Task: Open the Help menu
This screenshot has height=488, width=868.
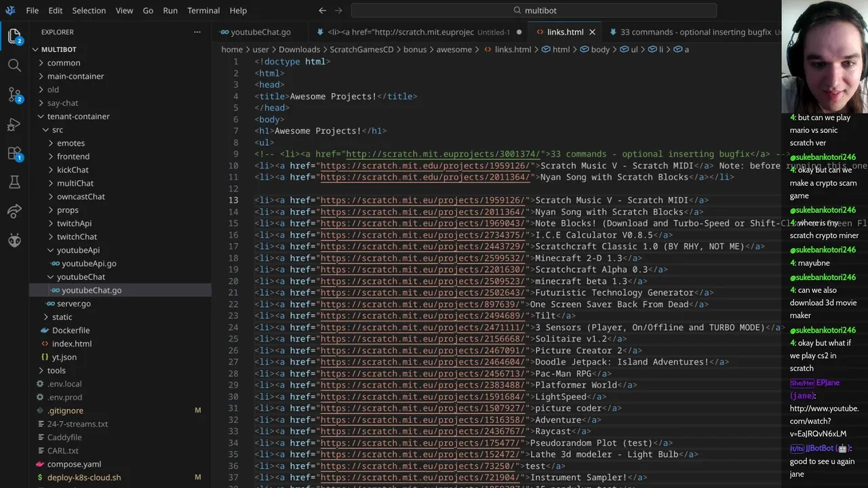Action: pos(238,10)
